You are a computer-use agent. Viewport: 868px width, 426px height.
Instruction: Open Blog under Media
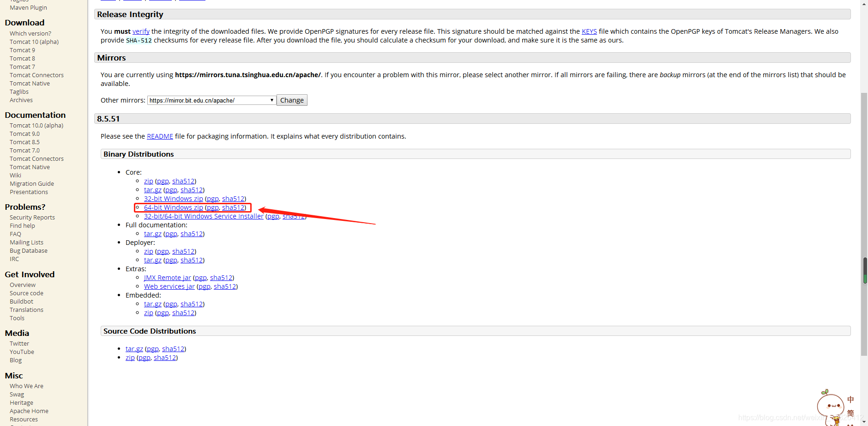click(16, 360)
